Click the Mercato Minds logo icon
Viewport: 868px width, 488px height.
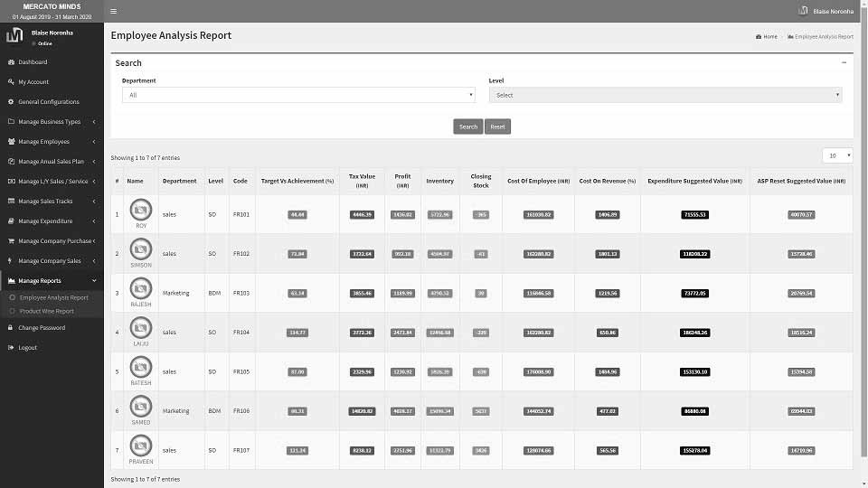[14, 36]
